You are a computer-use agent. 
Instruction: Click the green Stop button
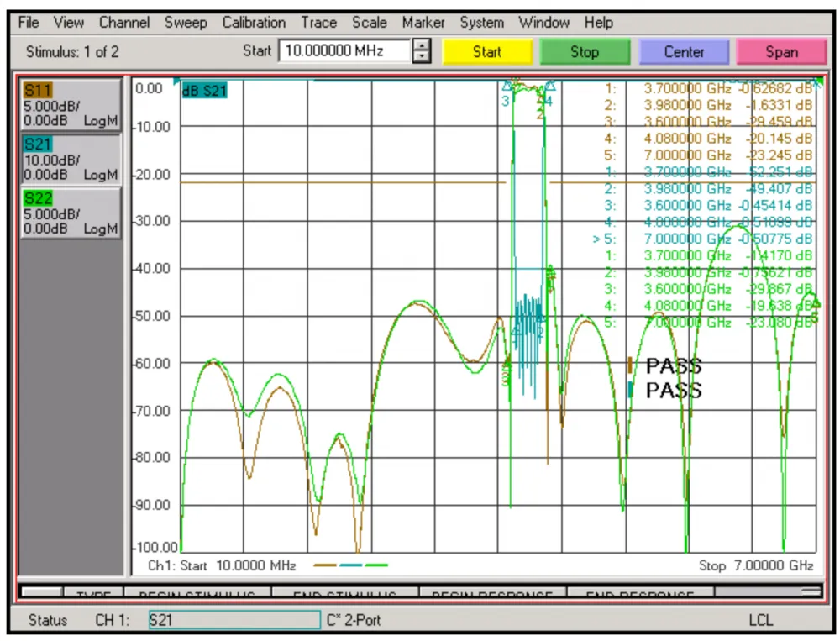[x=585, y=52]
